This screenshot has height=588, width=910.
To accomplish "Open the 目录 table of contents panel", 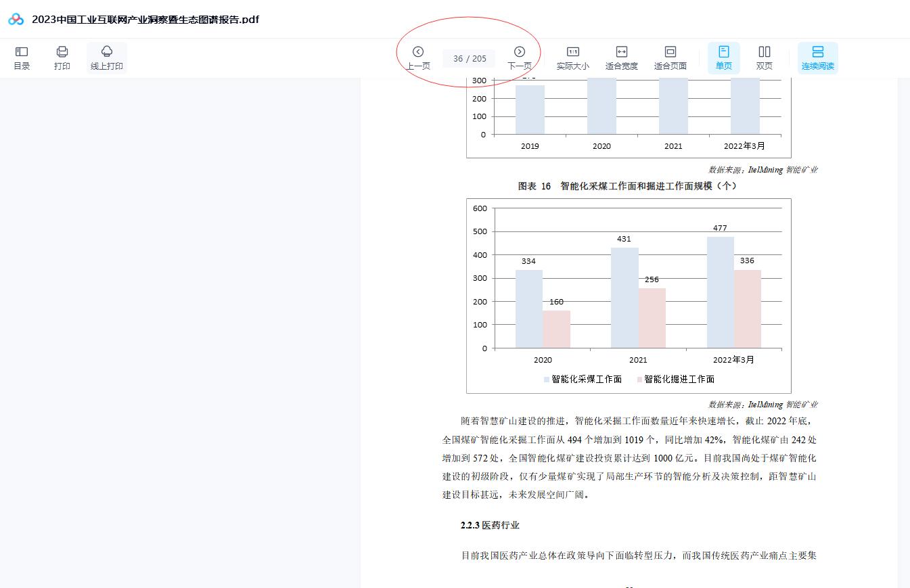I will (21, 57).
